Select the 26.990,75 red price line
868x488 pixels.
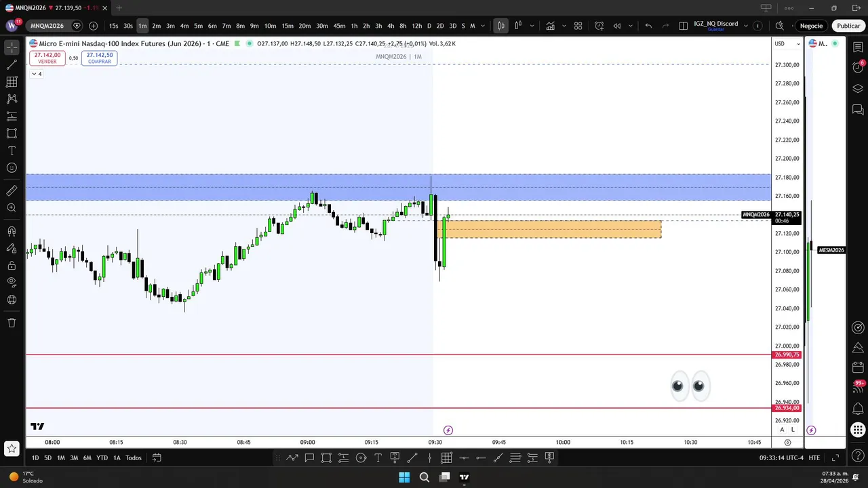tap(399, 354)
